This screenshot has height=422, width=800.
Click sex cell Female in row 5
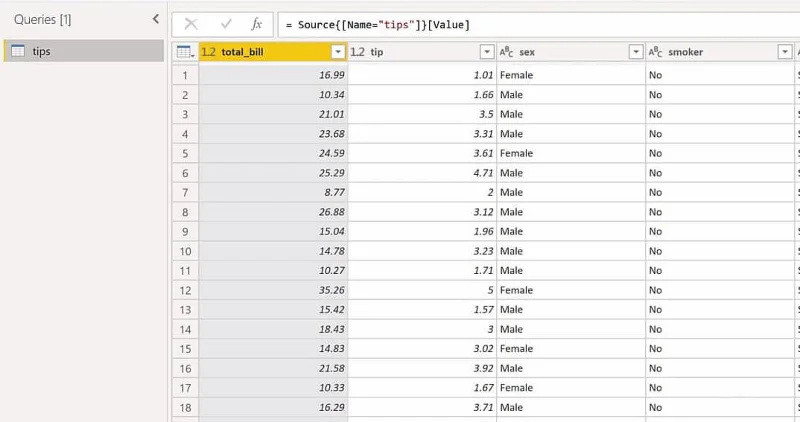pyautogui.click(x=571, y=154)
